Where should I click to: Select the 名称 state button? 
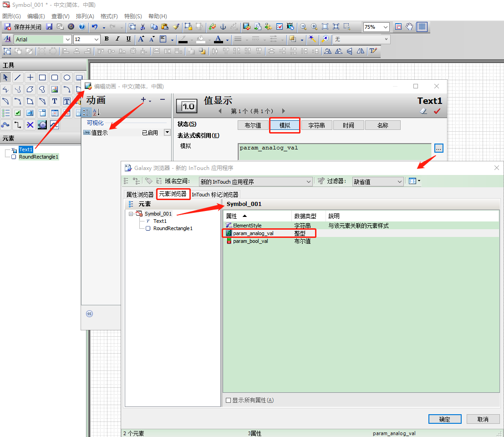tap(383, 125)
